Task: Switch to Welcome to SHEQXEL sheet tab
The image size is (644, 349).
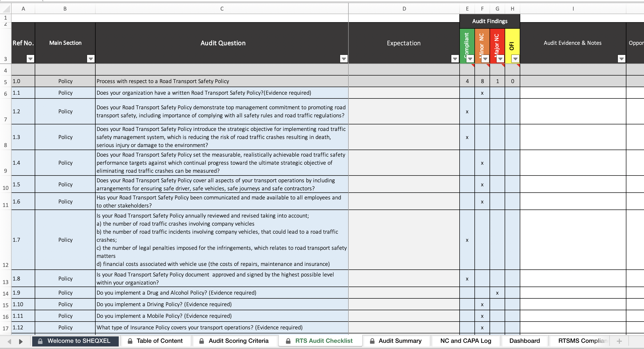Action: [x=75, y=341]
